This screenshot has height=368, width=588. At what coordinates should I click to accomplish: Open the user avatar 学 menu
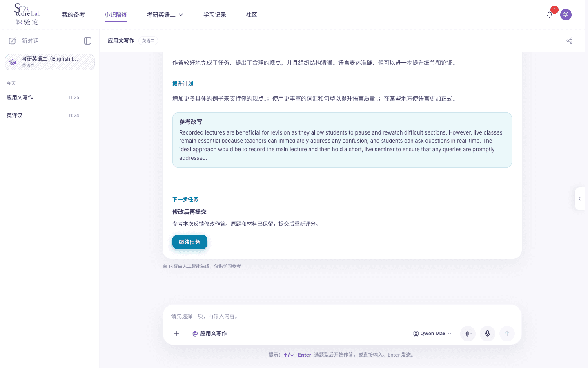[566, 15]
